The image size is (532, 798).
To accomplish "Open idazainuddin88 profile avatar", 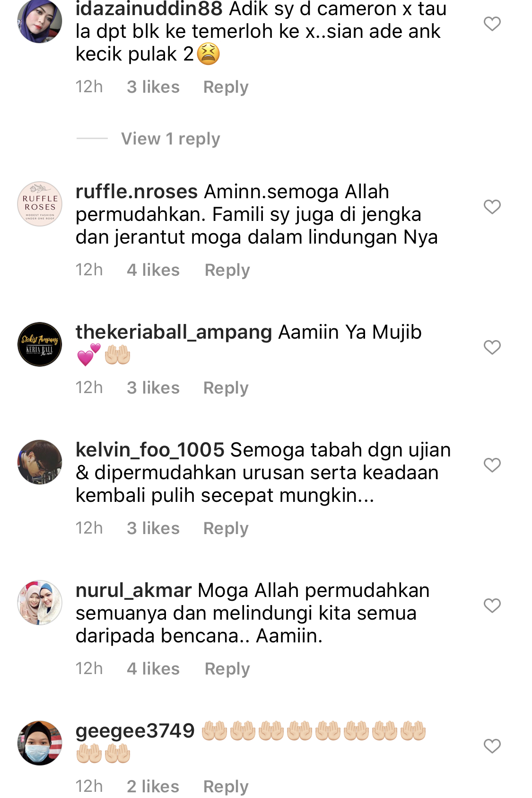I will pos(40,21).
